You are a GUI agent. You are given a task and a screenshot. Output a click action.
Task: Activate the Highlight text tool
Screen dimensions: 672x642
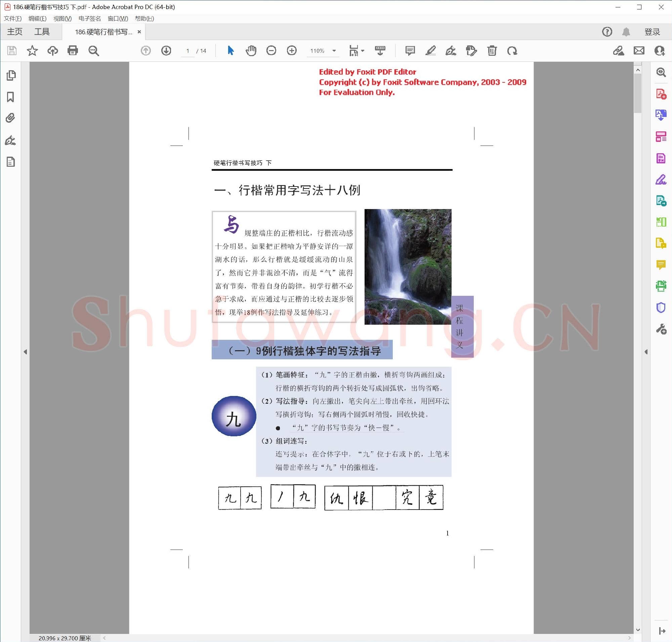430,51
